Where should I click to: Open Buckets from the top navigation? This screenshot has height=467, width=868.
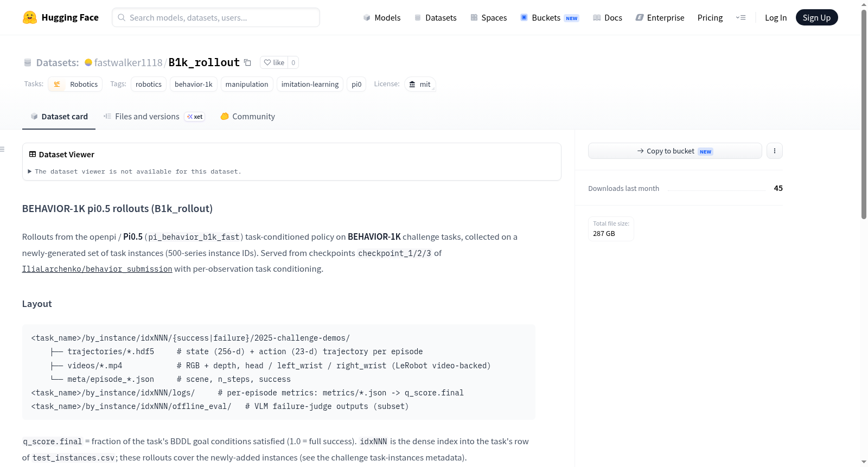tap(550, 17)
